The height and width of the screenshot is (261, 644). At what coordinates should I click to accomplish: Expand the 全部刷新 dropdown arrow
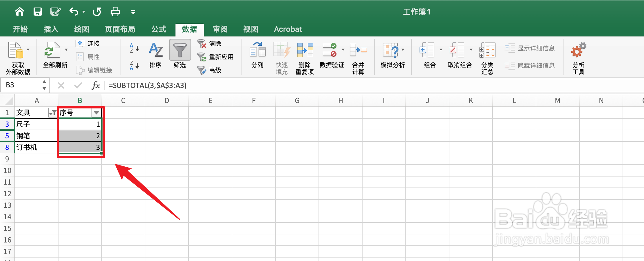click(66, 50)
